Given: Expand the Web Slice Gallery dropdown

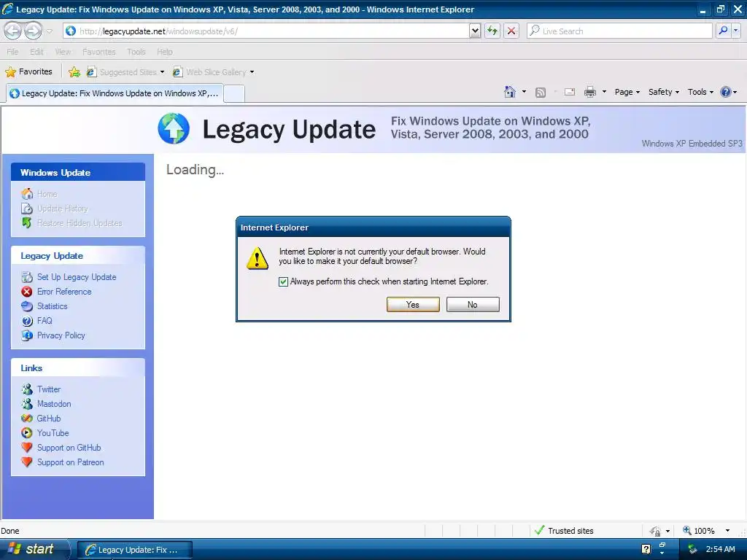Looking at the screenshot, I should coord(252,72).
